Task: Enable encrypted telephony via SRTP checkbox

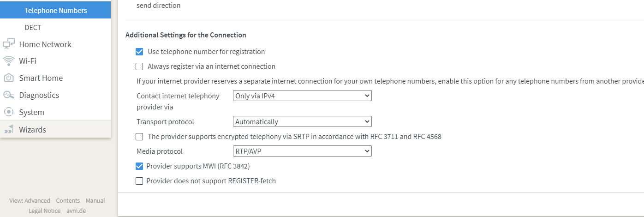Action: tap(139, 137)
